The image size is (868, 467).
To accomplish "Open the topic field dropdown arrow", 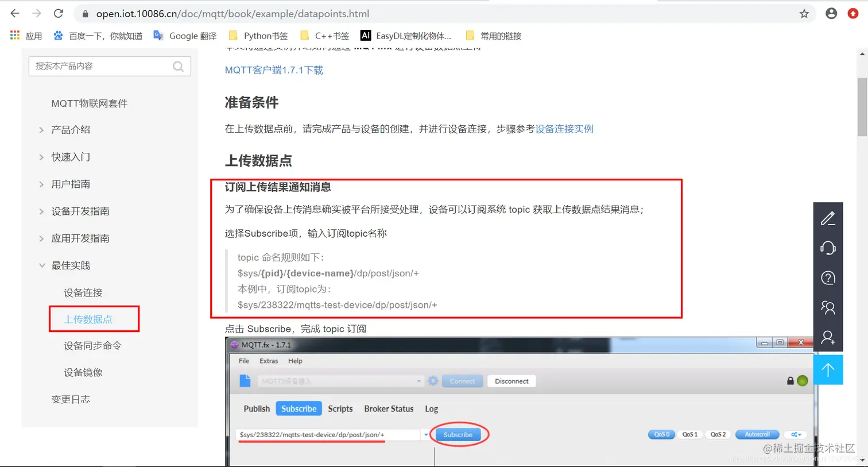I will 426,435.
